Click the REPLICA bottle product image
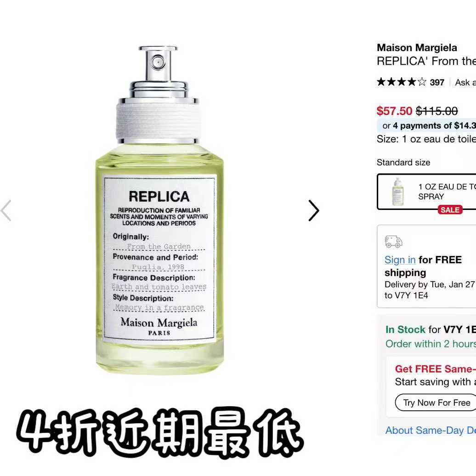The height and width of the screenshot is (476, 476). (159, 210)
